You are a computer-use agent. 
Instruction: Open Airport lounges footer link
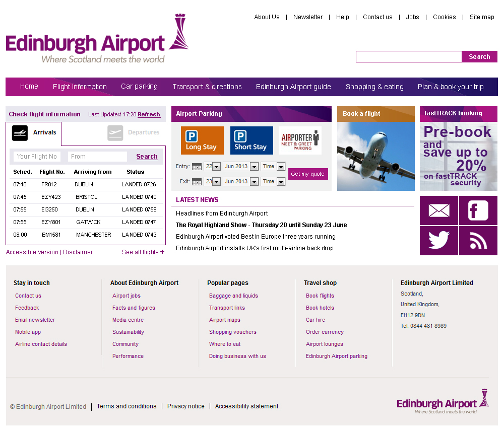(x=324, y=344)
